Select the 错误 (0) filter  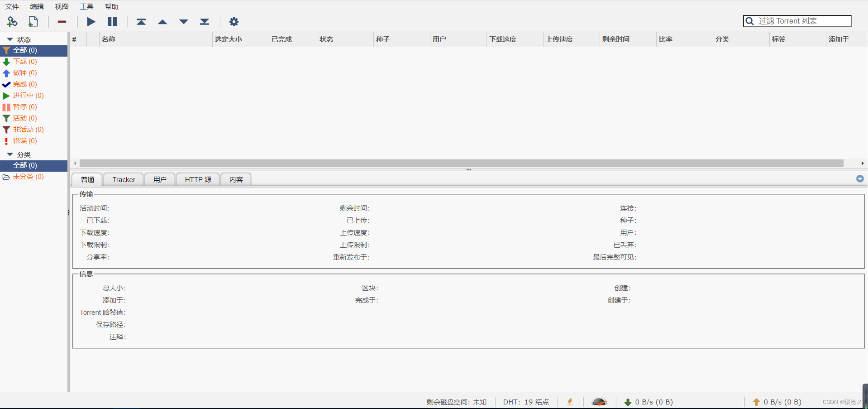click(x=34, y=141)
